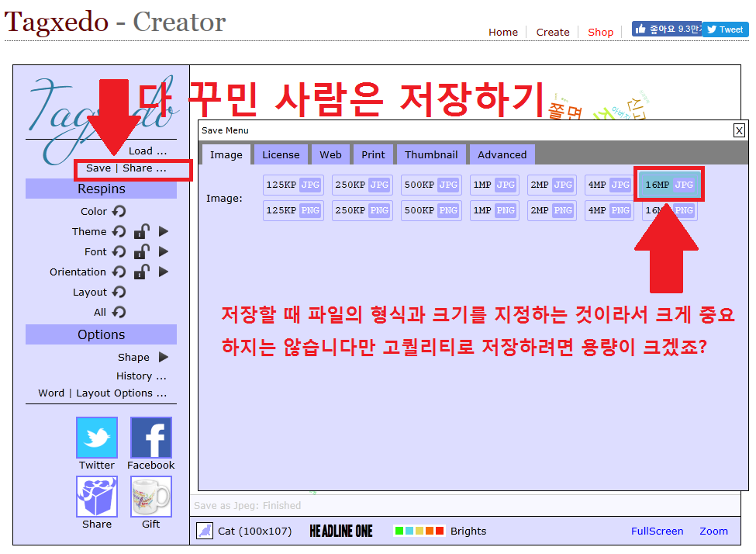Expand the Shape options arrow
This screenshot has width=756, height=554.
tap(164, 357)
